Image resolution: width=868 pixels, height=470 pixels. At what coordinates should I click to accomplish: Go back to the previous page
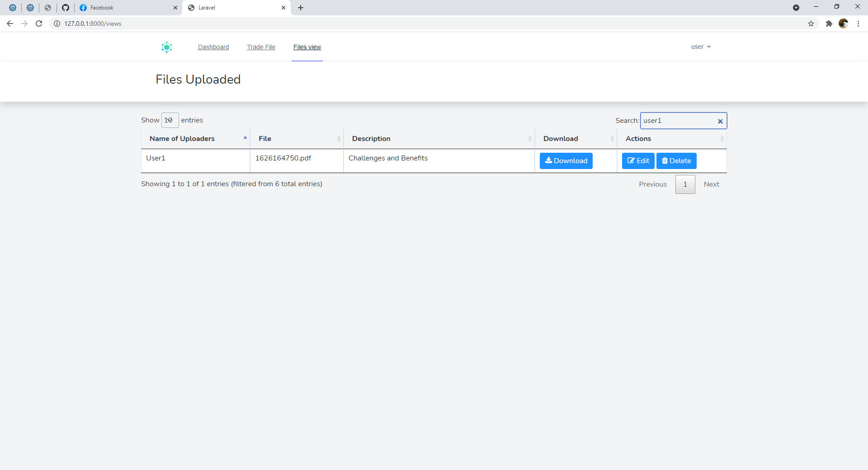[10, 23]
